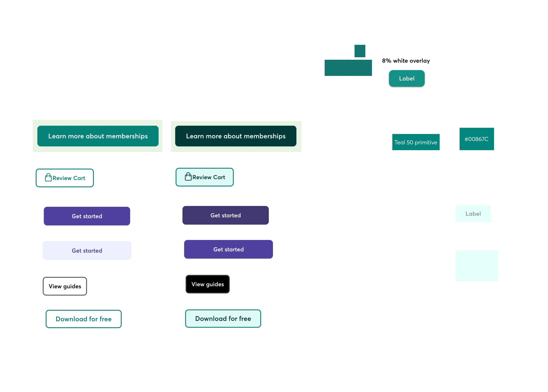Select the Learn more about memberships teal button

98,136
